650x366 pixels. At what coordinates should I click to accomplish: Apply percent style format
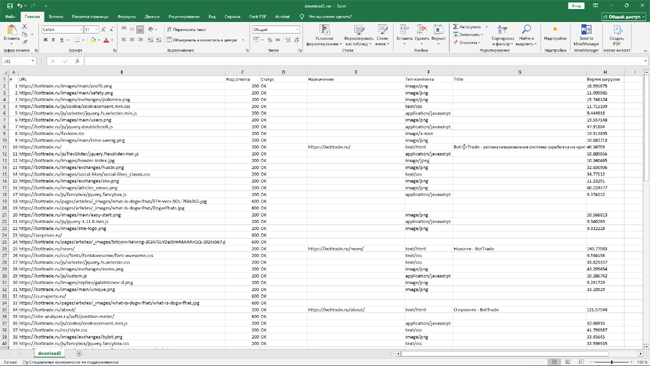pos(270,40)
